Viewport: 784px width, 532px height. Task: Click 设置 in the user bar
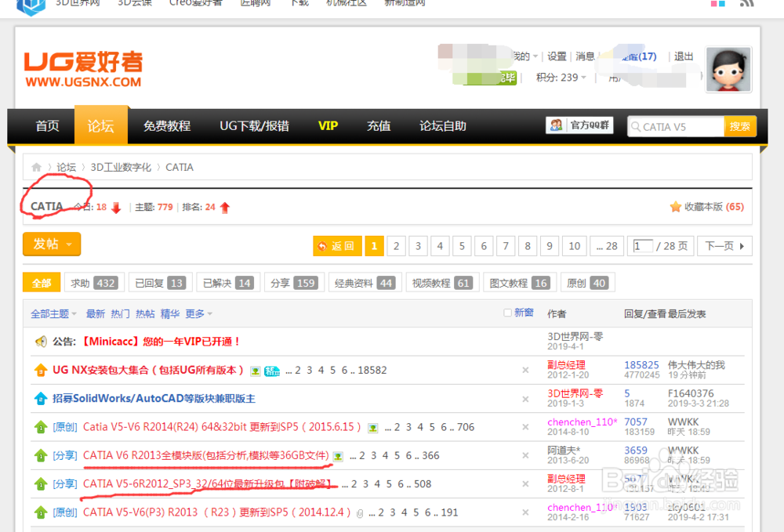(x=557, y=56)
